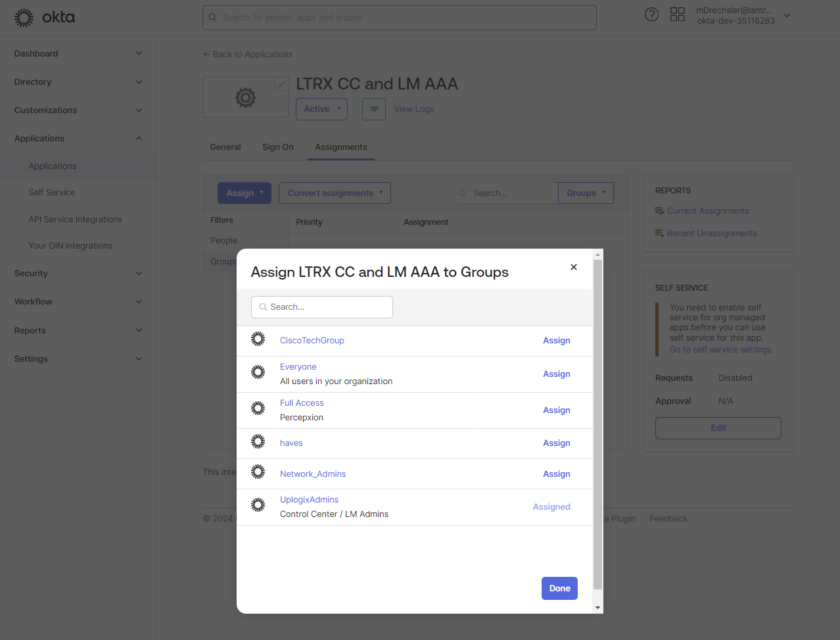Click the app gear logo thumbnail
This screenshot has width=840, height=640.
tap(245, 97)
